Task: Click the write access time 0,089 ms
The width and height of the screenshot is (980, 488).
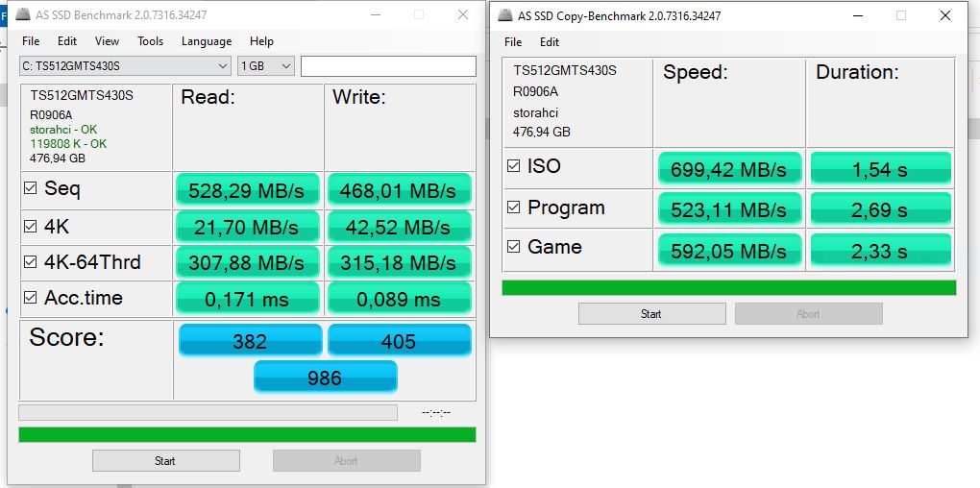Action: pos(399,299)
